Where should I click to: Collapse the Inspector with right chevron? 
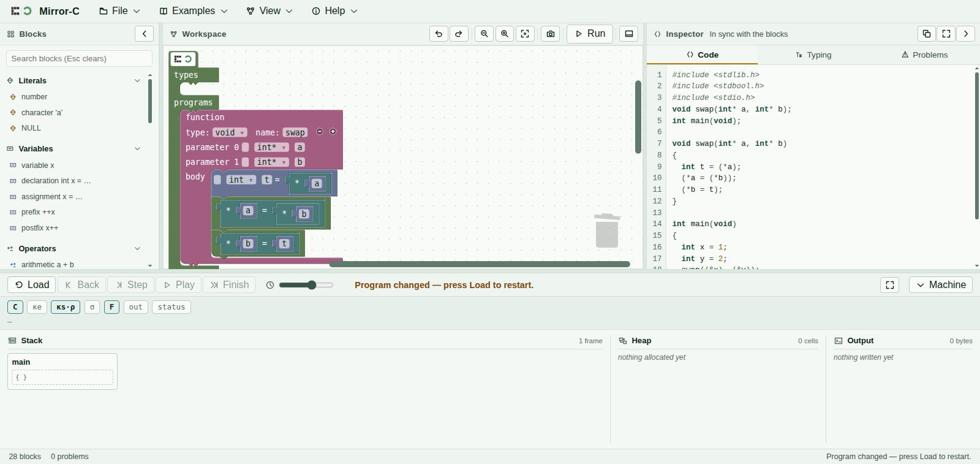966,34
